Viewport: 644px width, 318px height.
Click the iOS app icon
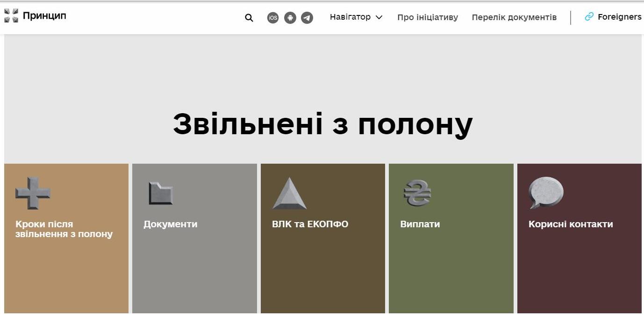tap(273, 18)
